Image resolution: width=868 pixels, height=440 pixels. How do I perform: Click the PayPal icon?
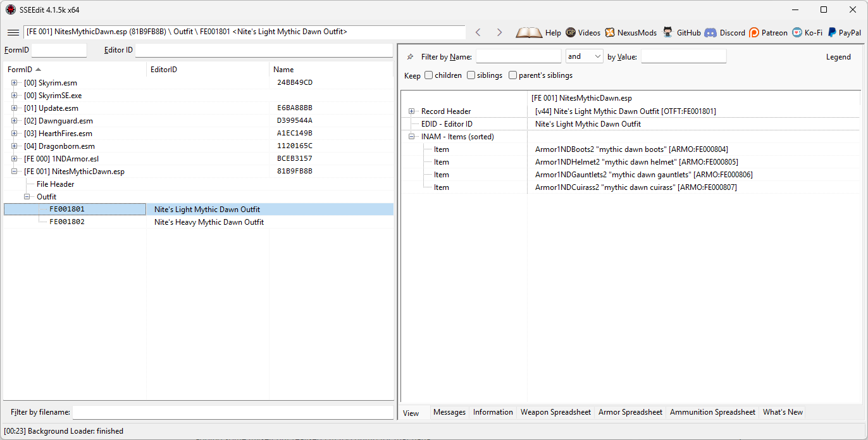tap(832, 32)
